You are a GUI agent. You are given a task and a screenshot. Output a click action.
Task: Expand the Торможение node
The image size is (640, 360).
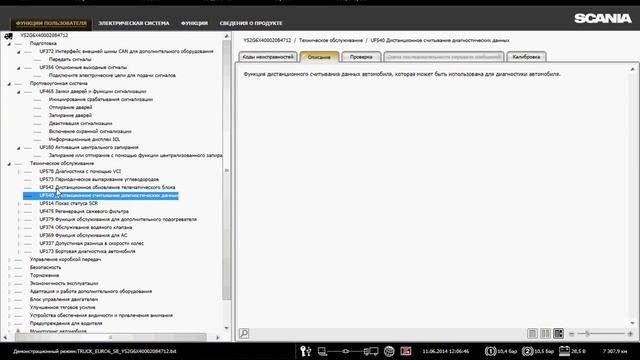[9, 276]
